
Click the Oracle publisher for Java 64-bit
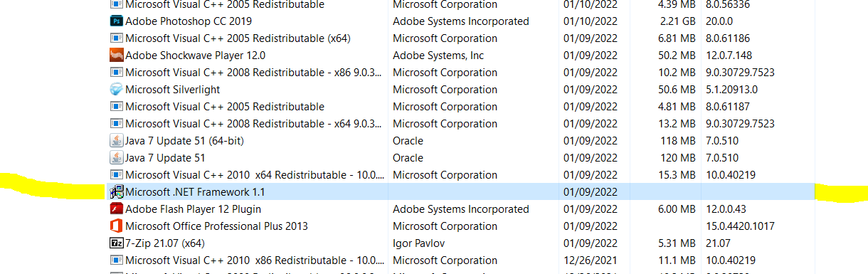point(408,141)
